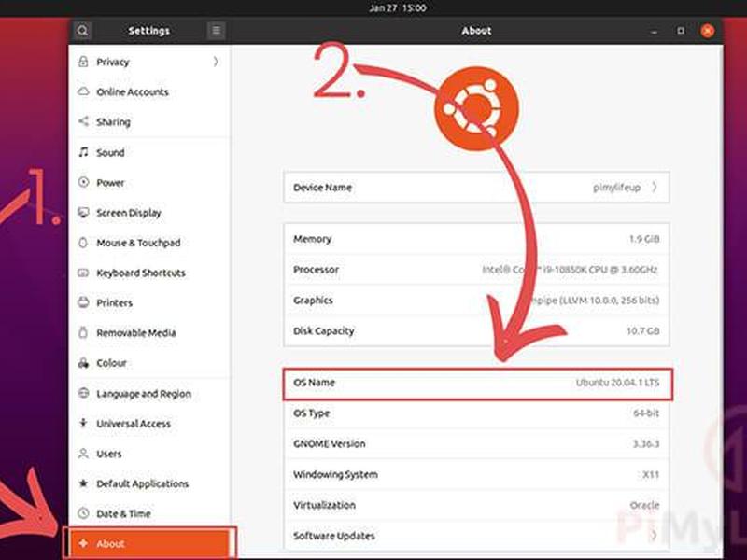Click the Device Name label
The height and width of the screenshot is (560, 747).
pos(322,188)
